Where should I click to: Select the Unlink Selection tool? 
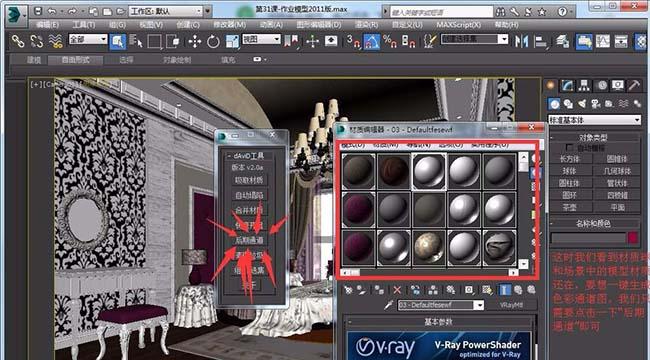(36, 41)
